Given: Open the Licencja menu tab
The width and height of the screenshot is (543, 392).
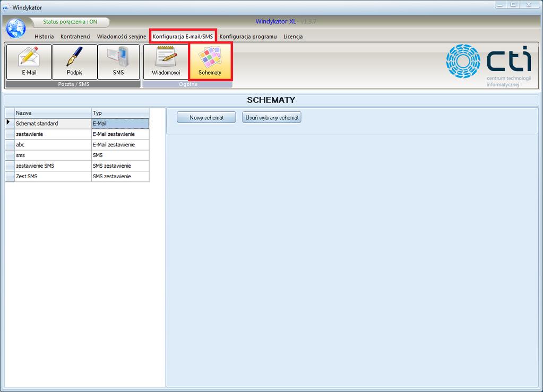Looking at the screenshot, I should click(293, 36).
